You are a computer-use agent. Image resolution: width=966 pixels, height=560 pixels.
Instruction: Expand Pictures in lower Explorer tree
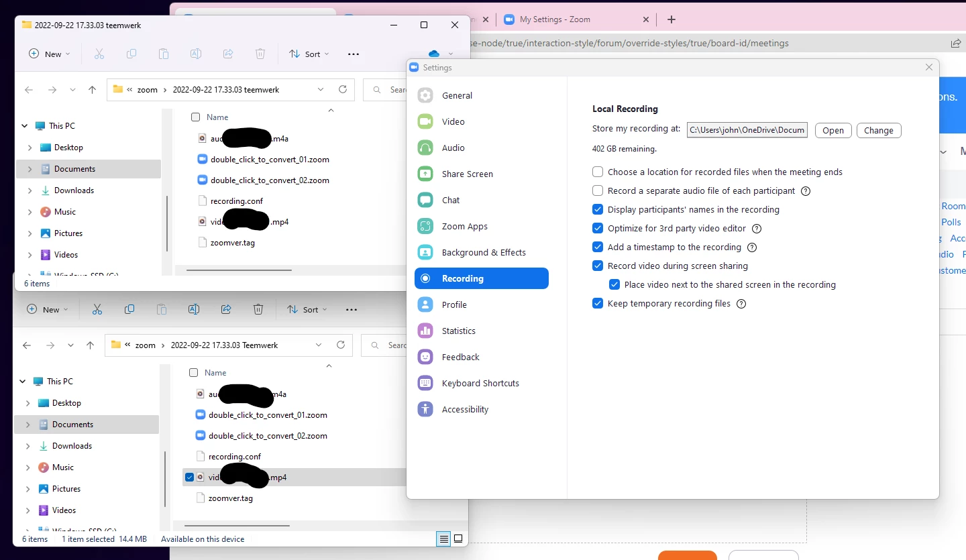click(28, 489)
